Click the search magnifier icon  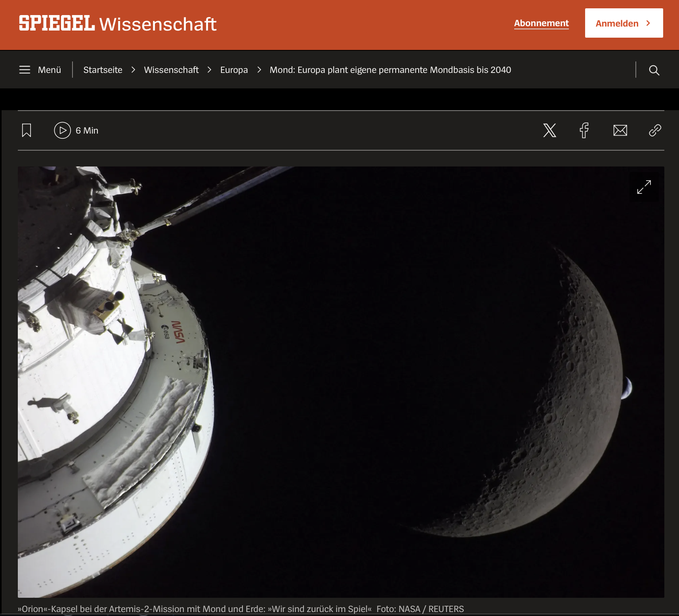click(654, 70)
